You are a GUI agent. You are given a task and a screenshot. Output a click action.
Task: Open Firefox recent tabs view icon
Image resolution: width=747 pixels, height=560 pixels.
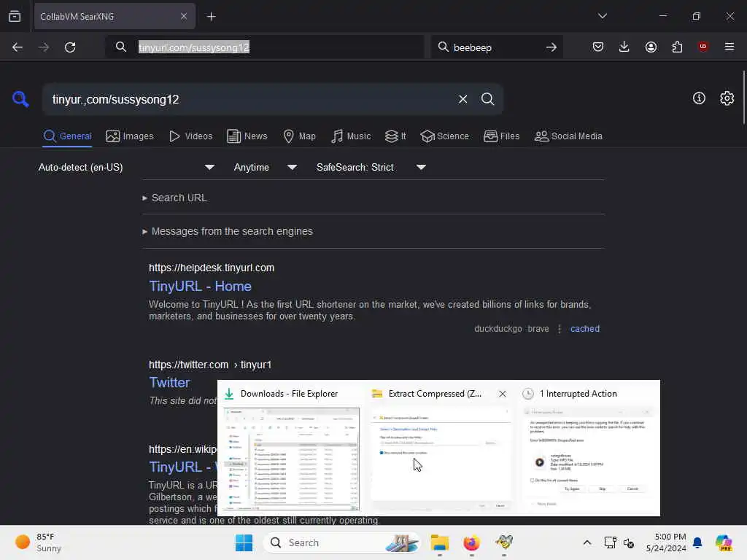(15, 17)
